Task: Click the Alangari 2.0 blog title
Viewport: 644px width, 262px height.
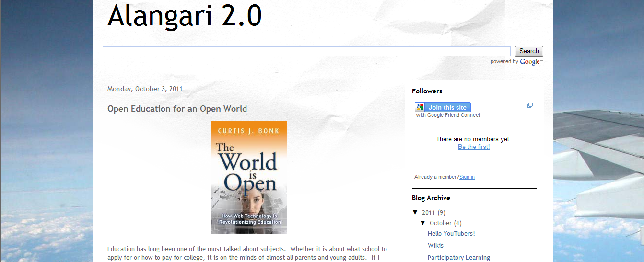Action: 185,15
